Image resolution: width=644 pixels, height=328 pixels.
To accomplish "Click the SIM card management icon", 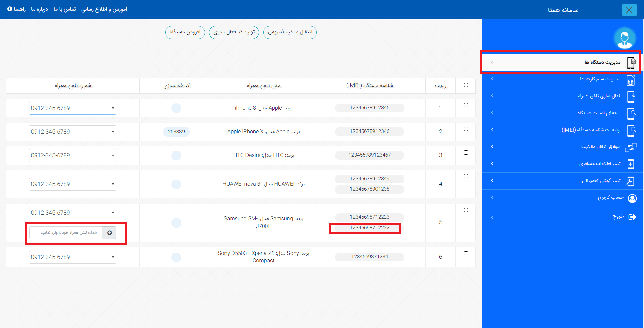I will point(631,80).
